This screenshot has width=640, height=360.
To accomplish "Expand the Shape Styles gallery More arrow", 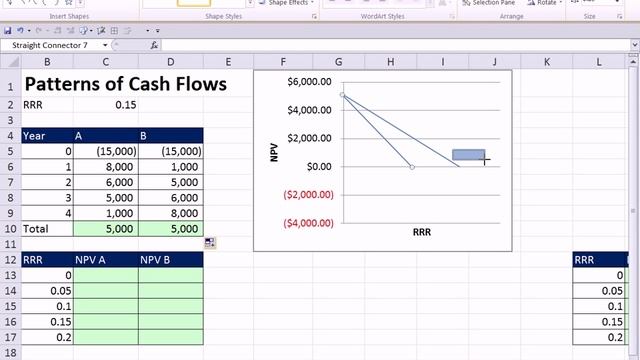I will click(250, 3).
